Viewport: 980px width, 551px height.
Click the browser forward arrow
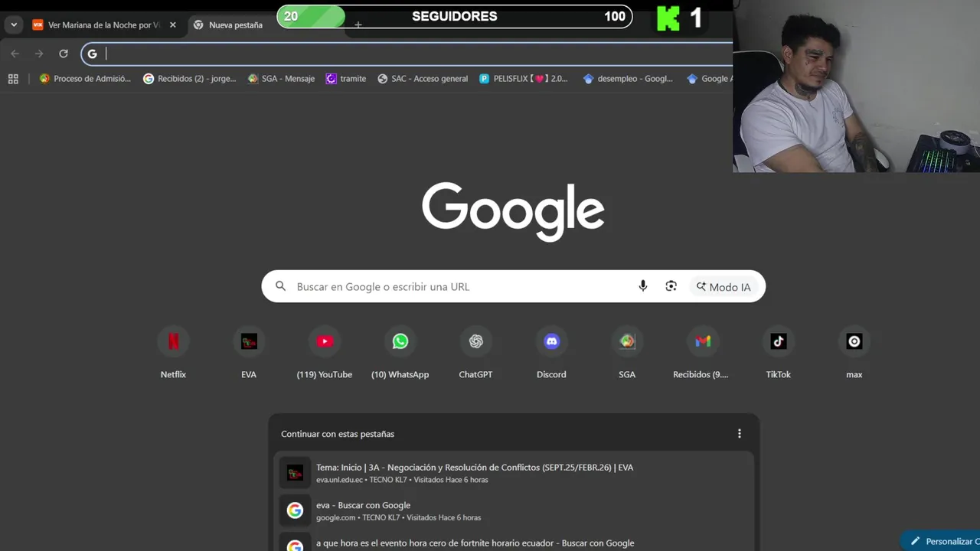39,54
